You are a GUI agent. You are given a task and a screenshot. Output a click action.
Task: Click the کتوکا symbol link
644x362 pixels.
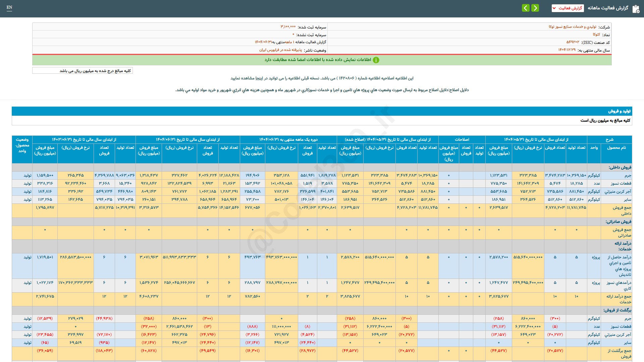[596, 35]
